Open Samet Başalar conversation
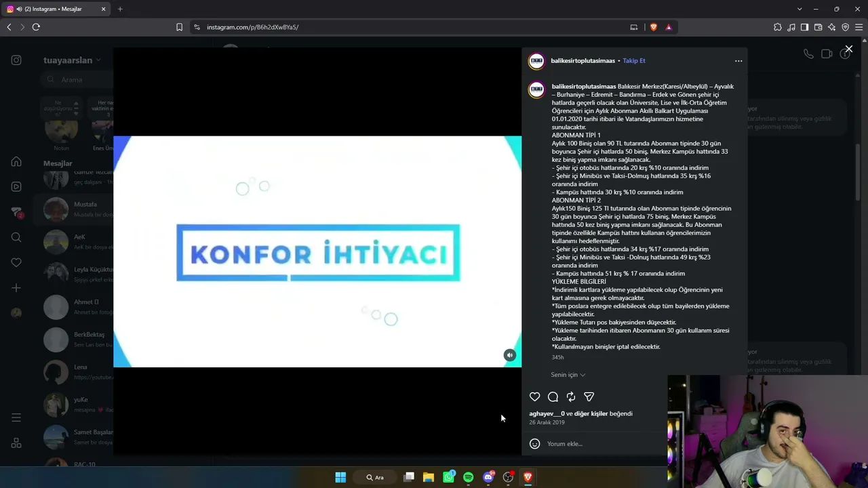 [x=75, y=436]
